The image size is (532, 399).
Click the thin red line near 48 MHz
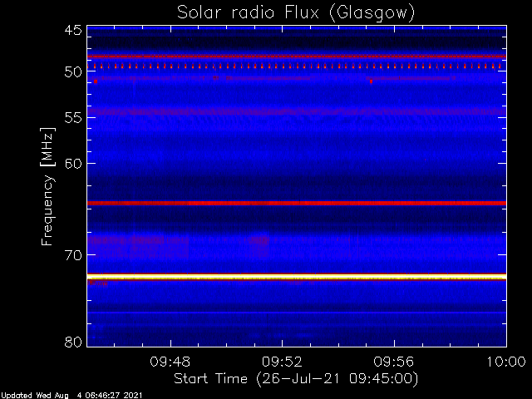[297, 57]
